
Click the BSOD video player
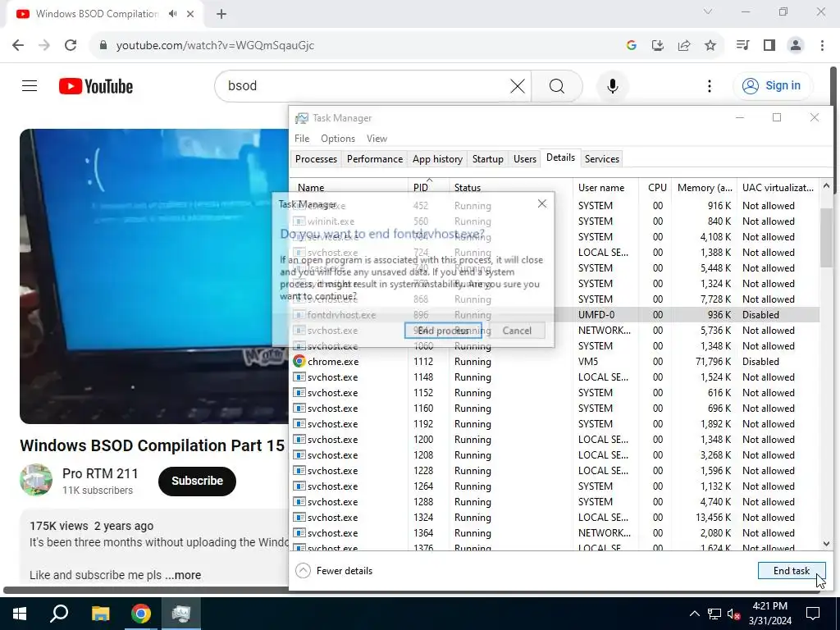154,276
